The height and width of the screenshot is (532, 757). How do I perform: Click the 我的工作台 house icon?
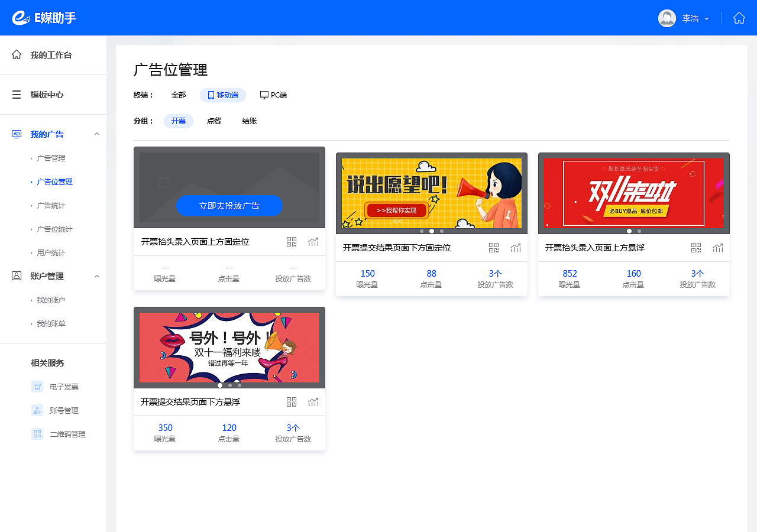(x=17, y=54)
